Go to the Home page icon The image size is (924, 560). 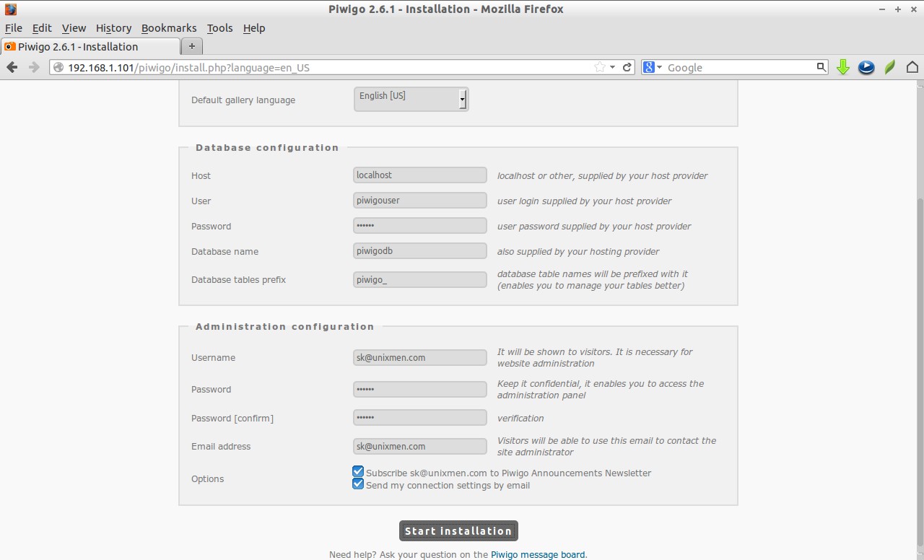click(912, 67)
